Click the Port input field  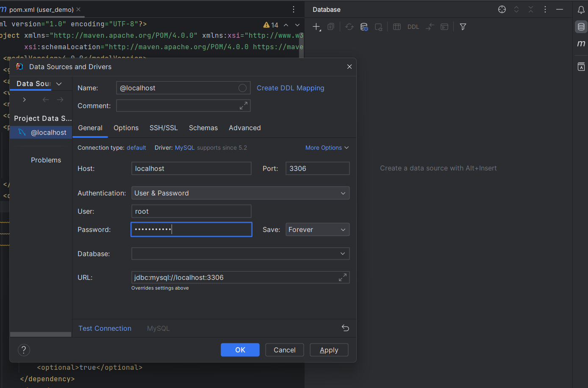(x=318, y=168)
